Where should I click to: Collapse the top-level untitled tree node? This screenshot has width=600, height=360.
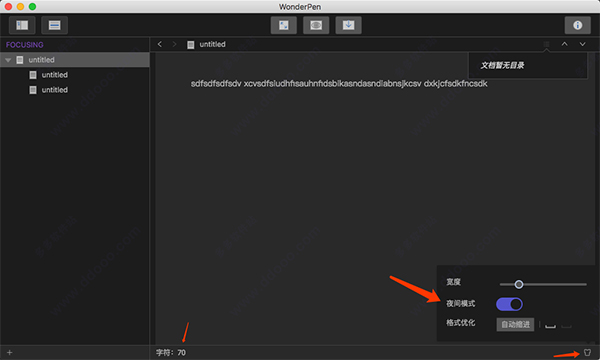pos(8,60)
